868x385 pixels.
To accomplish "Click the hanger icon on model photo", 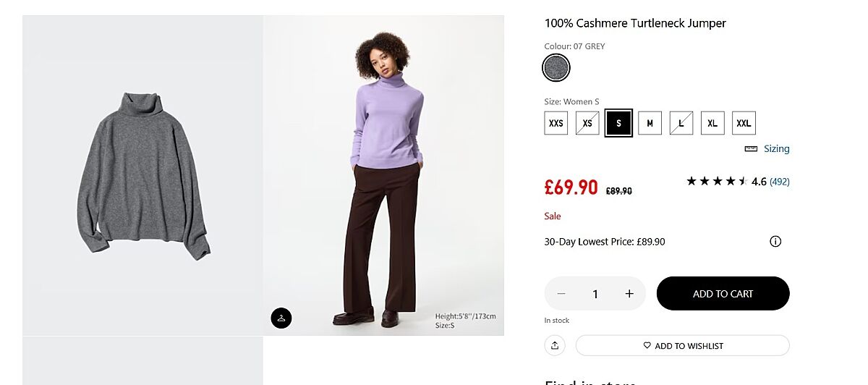I will coord(281,318).
